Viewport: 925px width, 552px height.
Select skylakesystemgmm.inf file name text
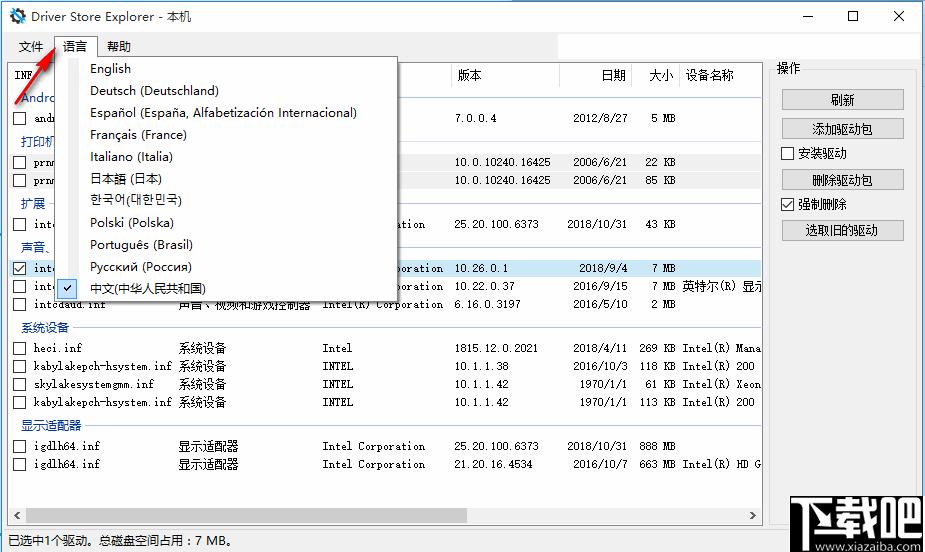click(93, 384)
